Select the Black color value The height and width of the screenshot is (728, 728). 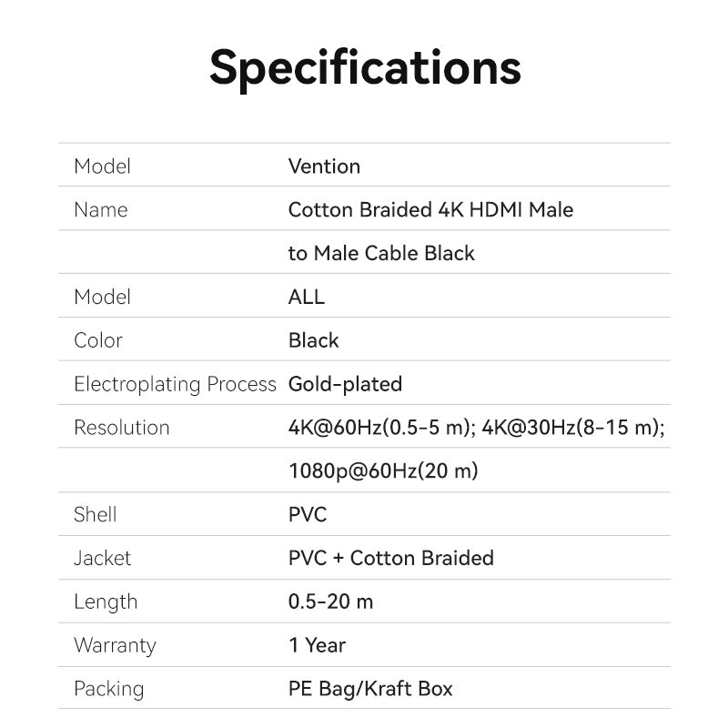(x=313, y=340)
